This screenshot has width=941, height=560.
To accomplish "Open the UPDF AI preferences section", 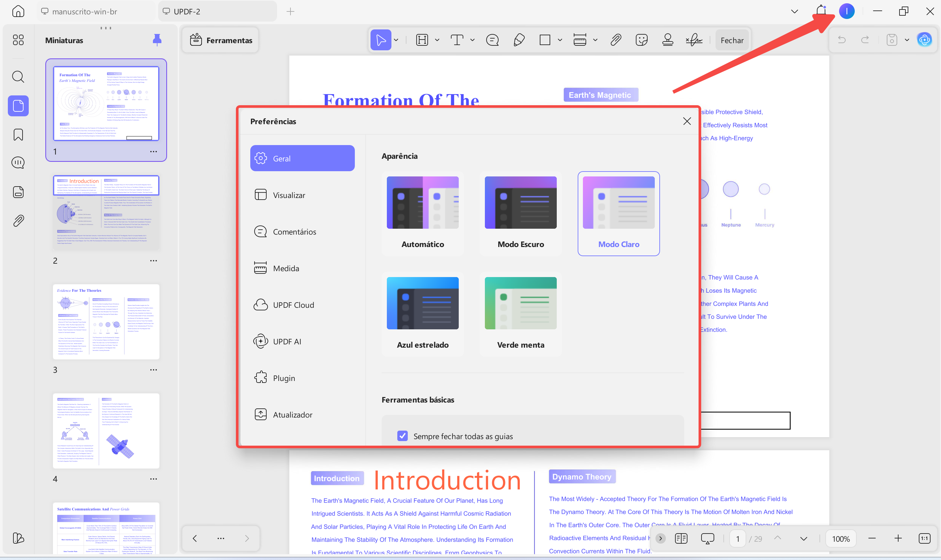I will click(302, 341).
